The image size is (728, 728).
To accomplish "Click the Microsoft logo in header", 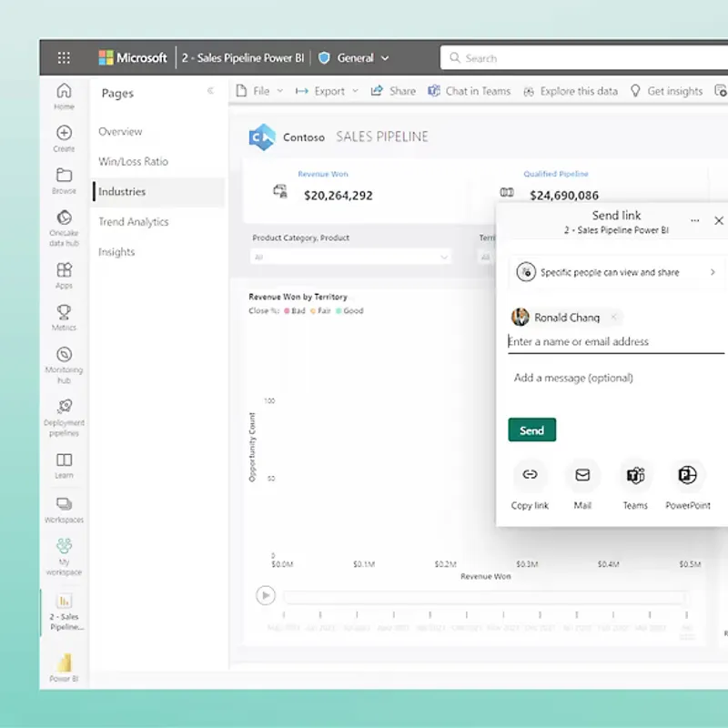I will coord(133,57).
